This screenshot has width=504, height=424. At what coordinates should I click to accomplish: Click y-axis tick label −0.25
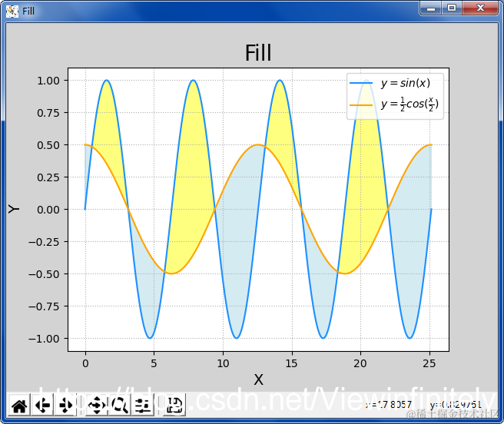click(44, 242)
